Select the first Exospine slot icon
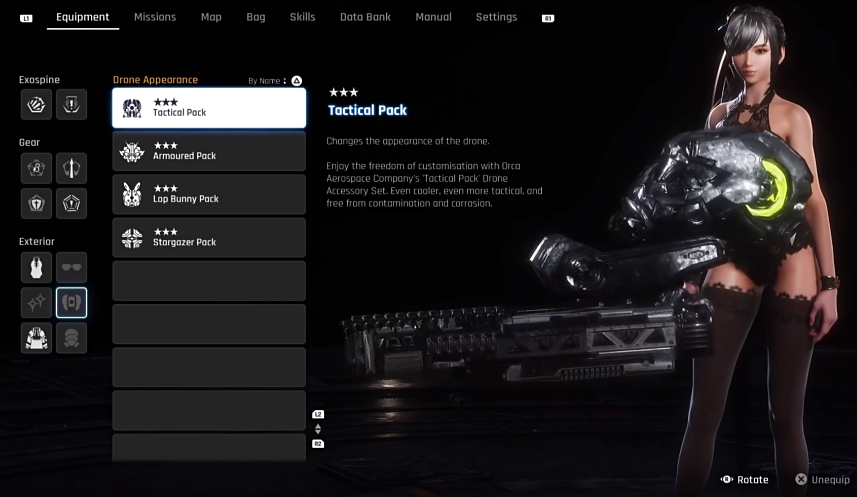This screenshot has width=857, height=497. [36, 104]
